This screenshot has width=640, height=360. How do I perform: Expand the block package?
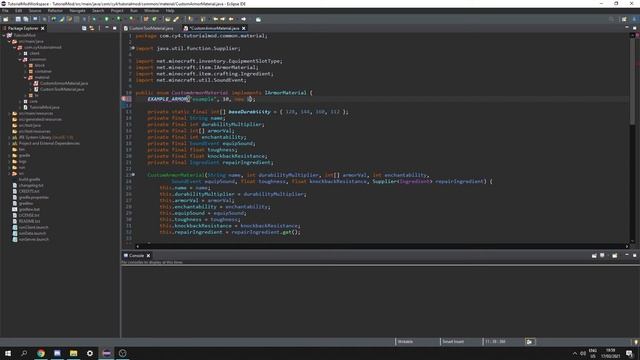click(25, 65)
